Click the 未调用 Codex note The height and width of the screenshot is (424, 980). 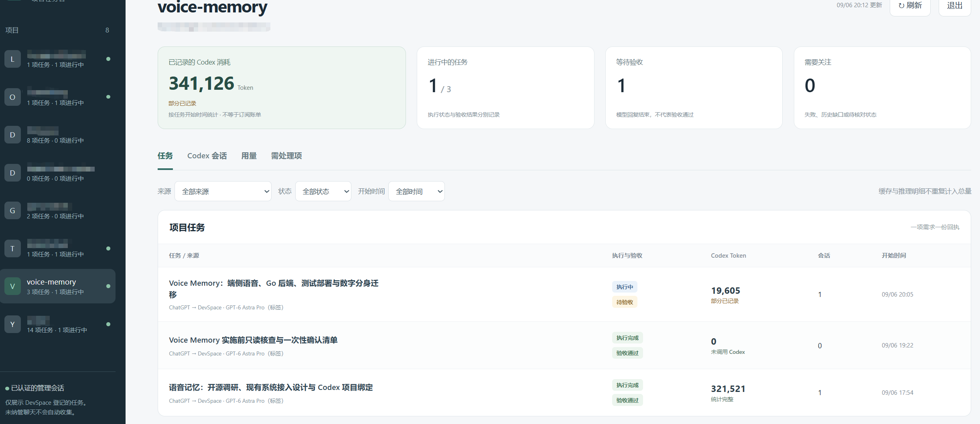click(x=728, y=352)
